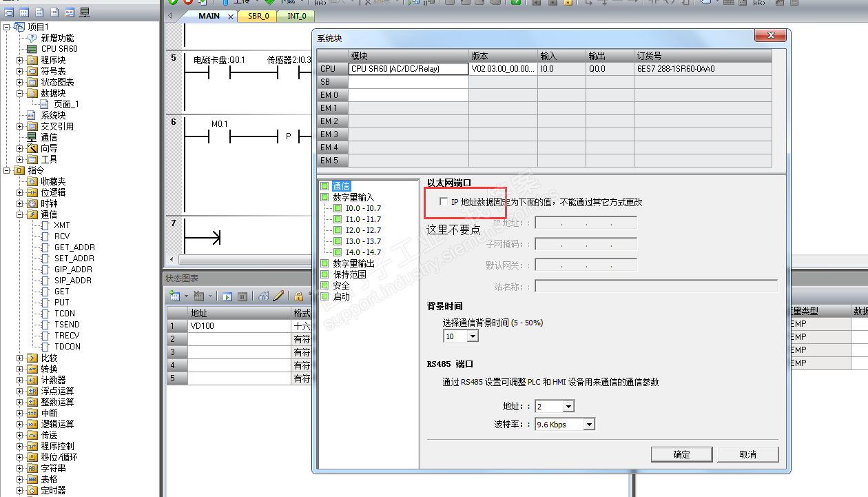Expand 位逻辑 instruction folder
The image size is (868, 497).
[20, 192]
